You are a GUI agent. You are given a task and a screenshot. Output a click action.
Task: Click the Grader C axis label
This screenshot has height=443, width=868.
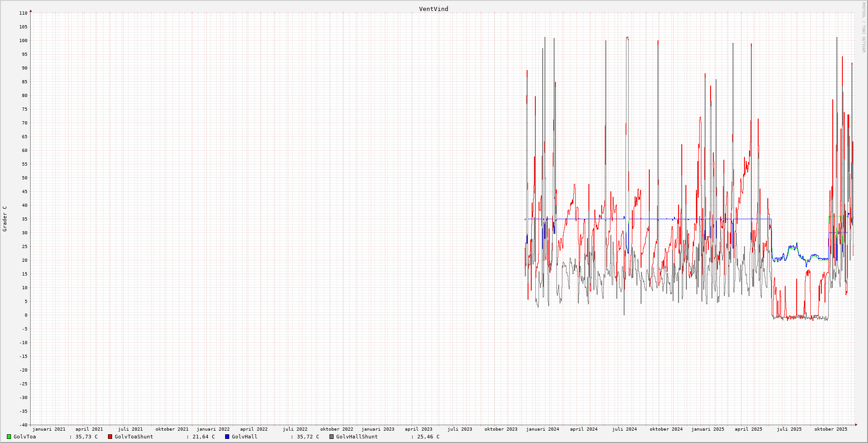point(5,219)
